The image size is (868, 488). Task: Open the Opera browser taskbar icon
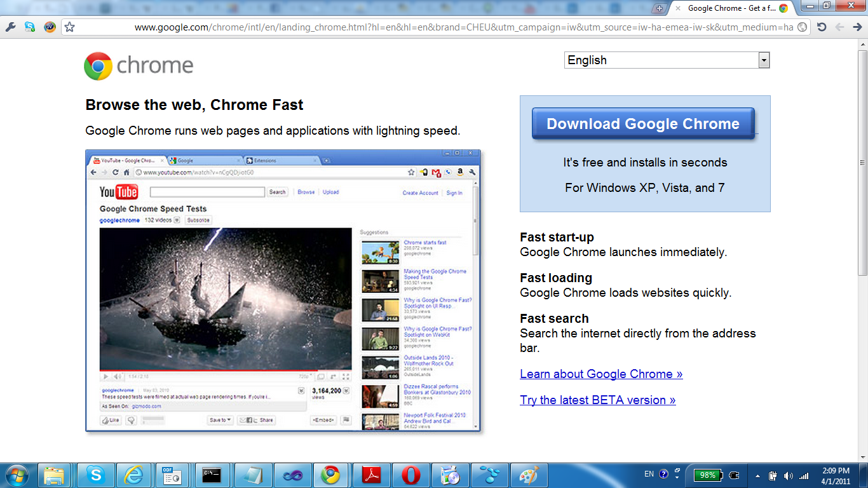coord(410,475)
